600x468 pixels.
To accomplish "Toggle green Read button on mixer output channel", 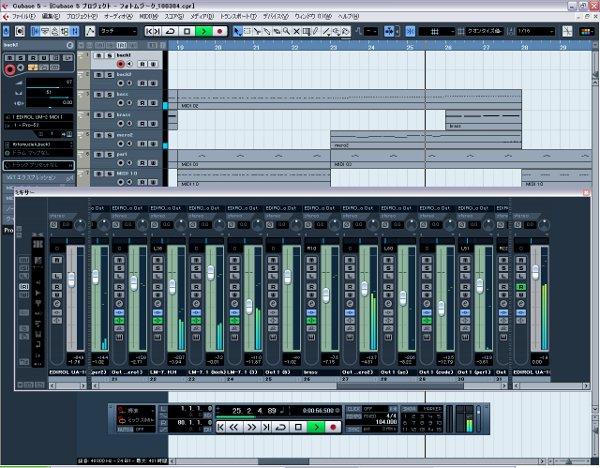I will (x=521, y=287).
